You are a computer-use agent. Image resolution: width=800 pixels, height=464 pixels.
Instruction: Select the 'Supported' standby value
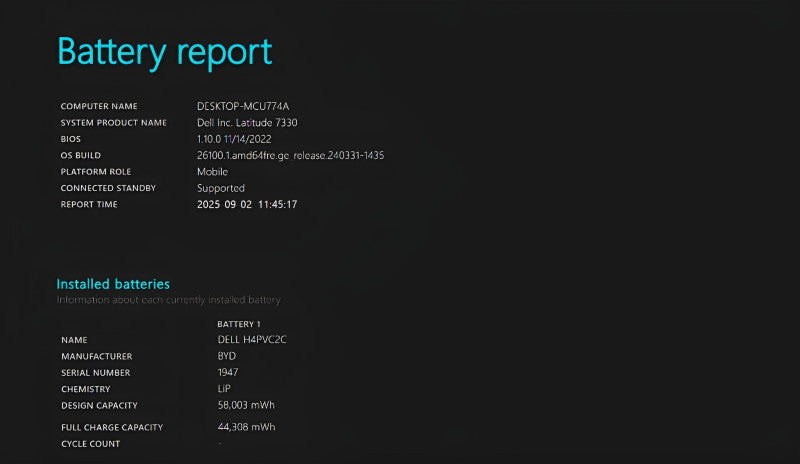(x=221, y=188)
